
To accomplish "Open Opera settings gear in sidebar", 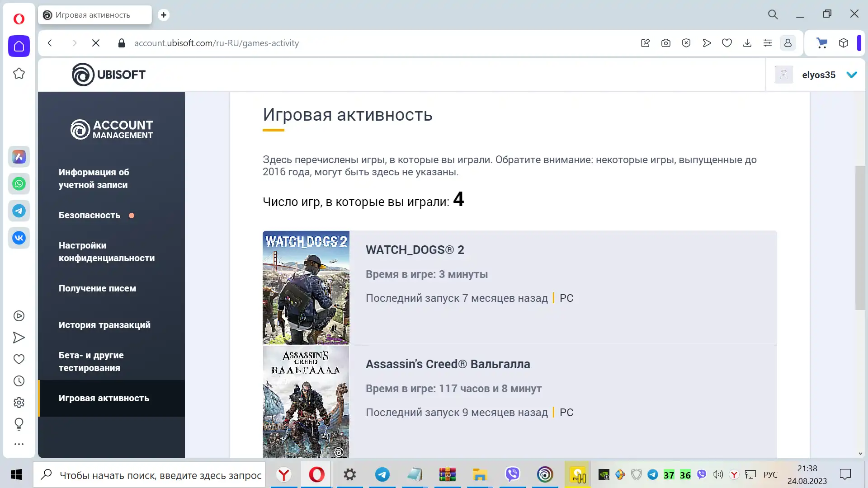I will tap(19, 403).
